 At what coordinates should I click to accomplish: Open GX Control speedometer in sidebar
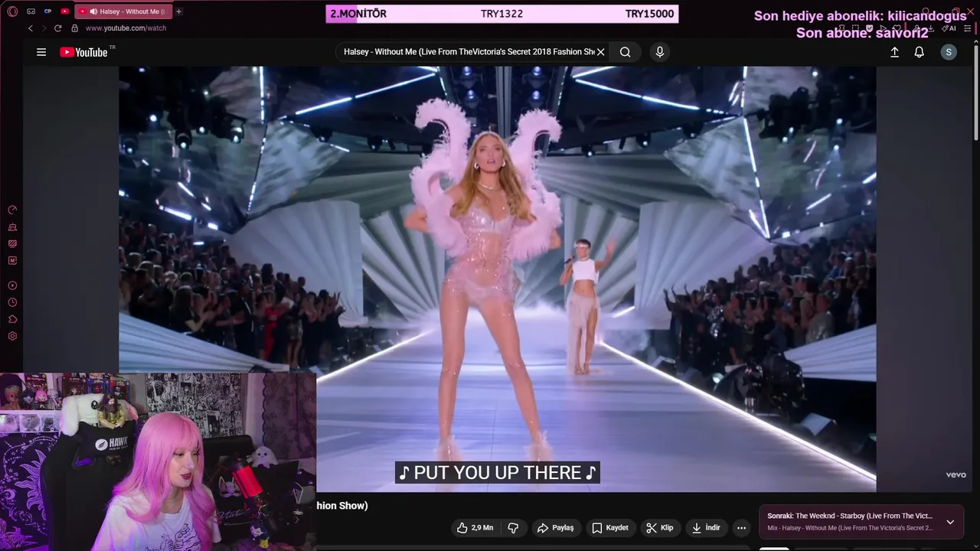point(12,210)
